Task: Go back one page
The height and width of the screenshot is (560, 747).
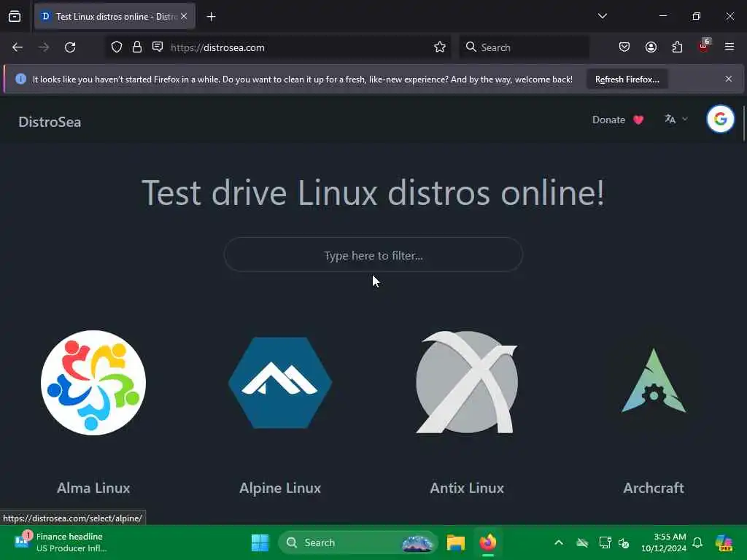Action: pyautogui.click(x=18, y=47)
